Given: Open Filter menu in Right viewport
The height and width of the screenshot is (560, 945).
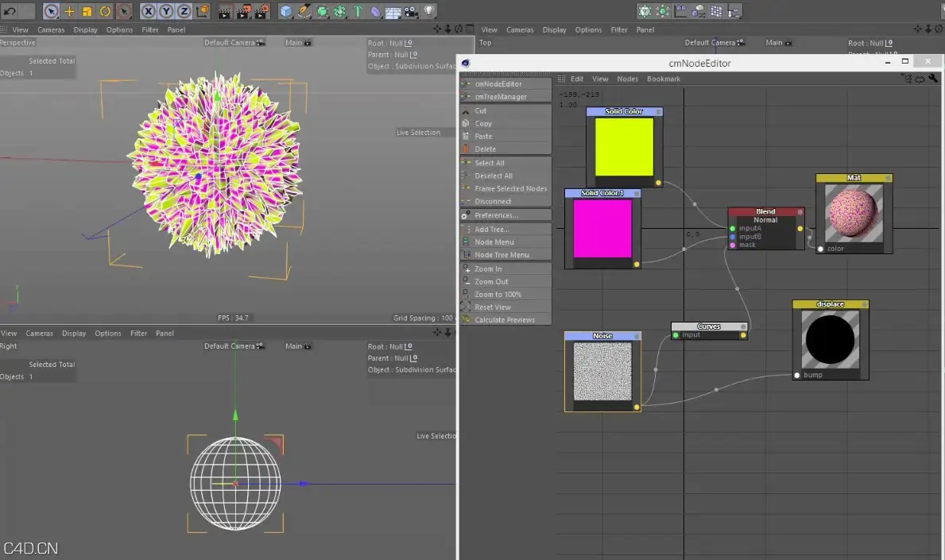Looking at the screenshot, I should click(138, 333).
